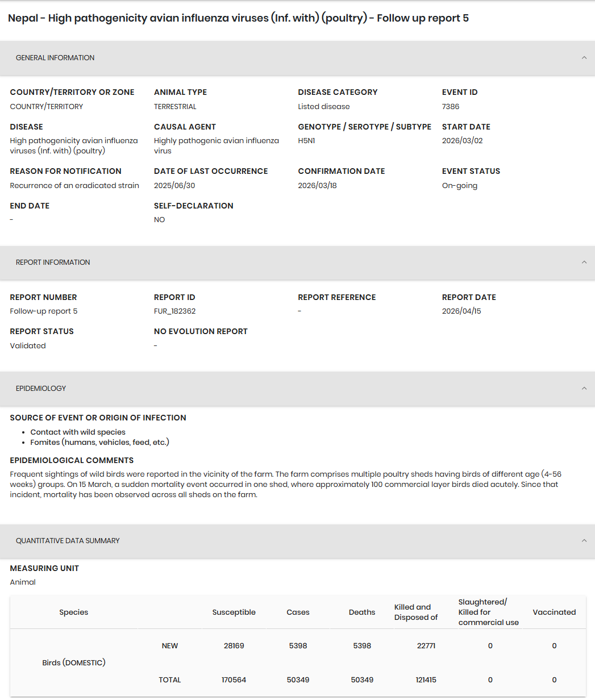Image resolution: width=595 pixels, height=700 pixels.
Task: Click the Susceptible column header
Action: click(x=234, y=612)
